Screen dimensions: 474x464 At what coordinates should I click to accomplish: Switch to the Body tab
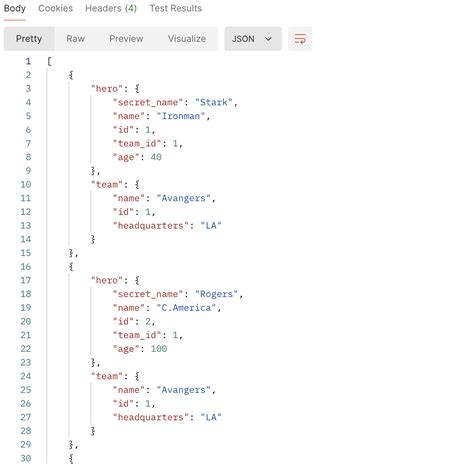(15, 8)
